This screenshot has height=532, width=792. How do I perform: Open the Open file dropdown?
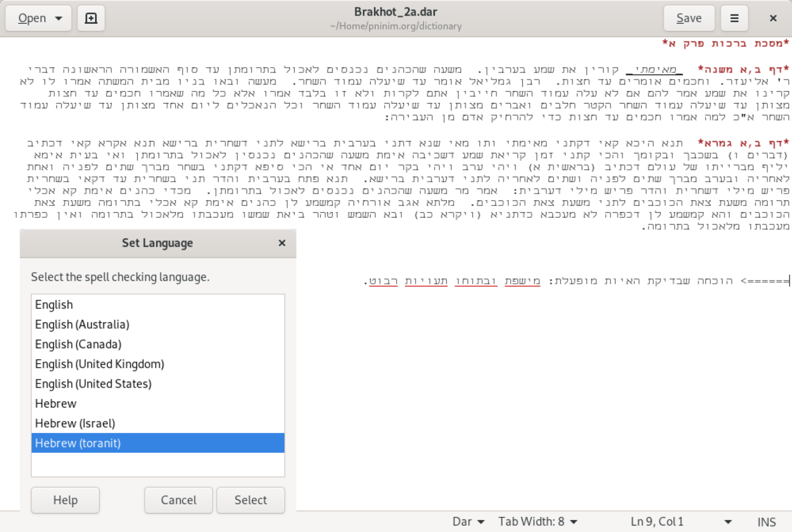pos(38,18)
